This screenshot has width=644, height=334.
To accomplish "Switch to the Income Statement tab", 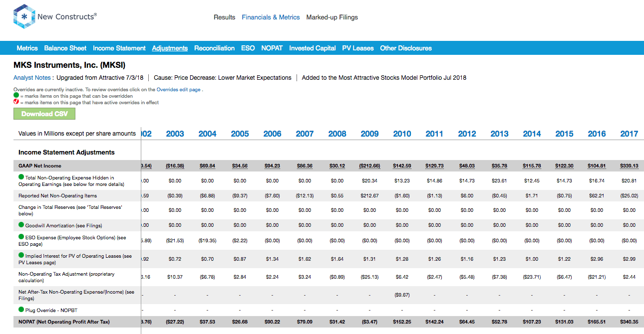I will 119,48.
